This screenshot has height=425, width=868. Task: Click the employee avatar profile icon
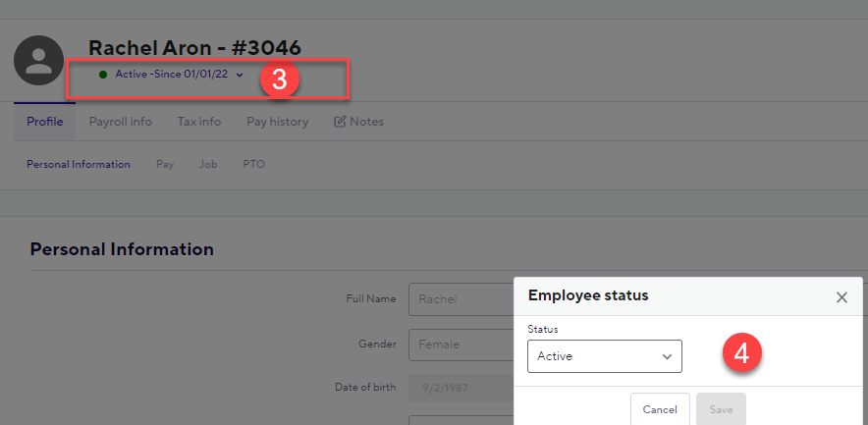click(x=38, y=60)
